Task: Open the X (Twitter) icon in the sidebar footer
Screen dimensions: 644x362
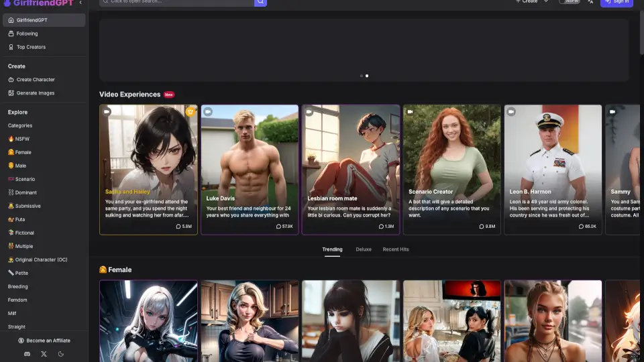Action: point(44,354)
